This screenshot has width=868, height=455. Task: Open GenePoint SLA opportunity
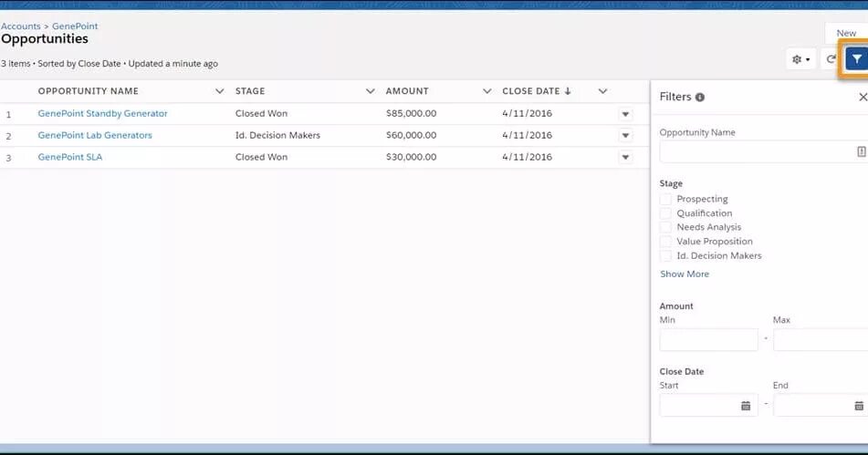click(69, 157)
